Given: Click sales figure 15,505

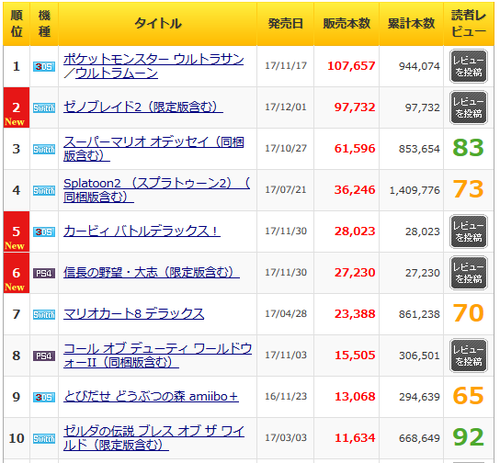Looking at the screenshot, I should [x=355, y=355].
